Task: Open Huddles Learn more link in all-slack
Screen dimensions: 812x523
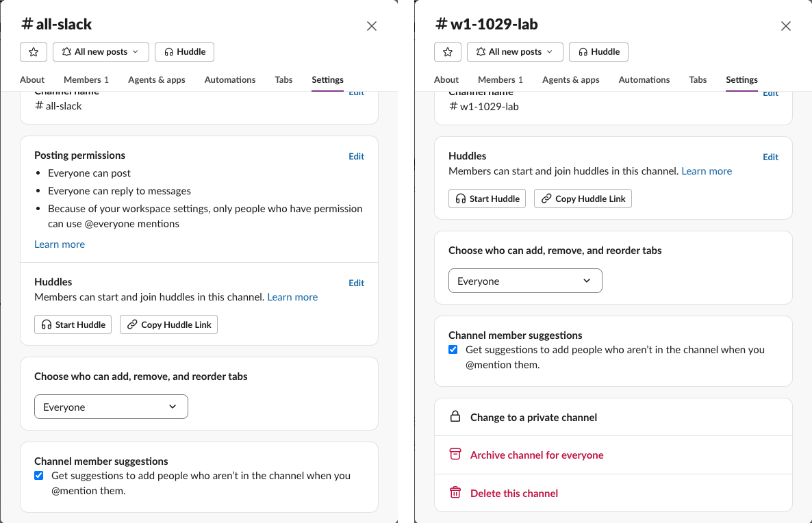Action: pyautogui.click(x=292, y=297)
